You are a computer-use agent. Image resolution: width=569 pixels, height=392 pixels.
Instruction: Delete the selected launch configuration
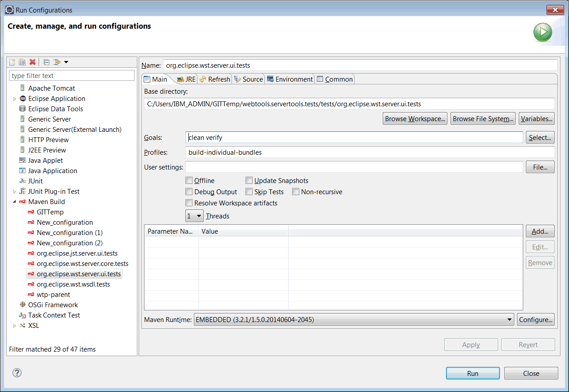tap(32, 62)
